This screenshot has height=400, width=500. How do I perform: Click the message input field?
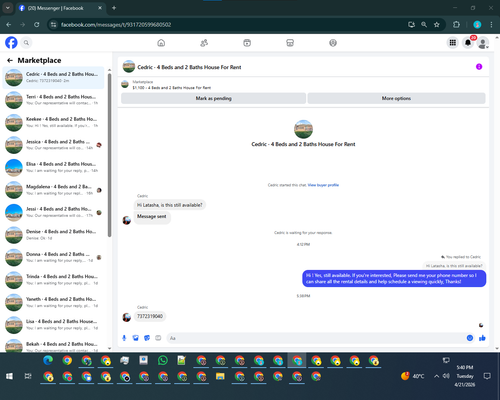pos(317,338)
